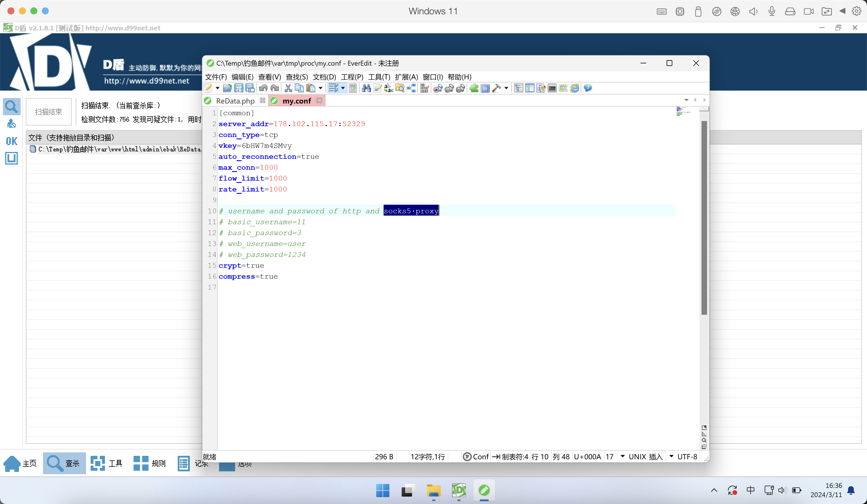Toggle the word wrap toolbar button

333,88
